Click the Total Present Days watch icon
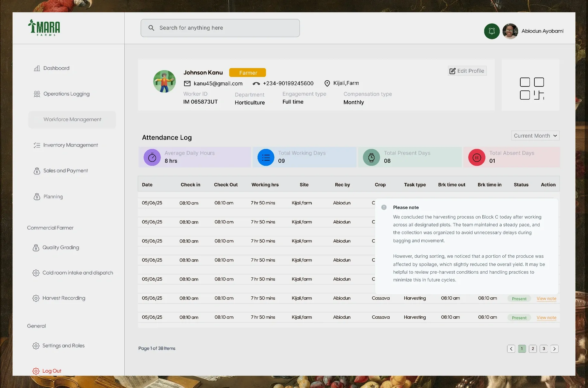This screenshot has width=588, height=388. [371, 157]
